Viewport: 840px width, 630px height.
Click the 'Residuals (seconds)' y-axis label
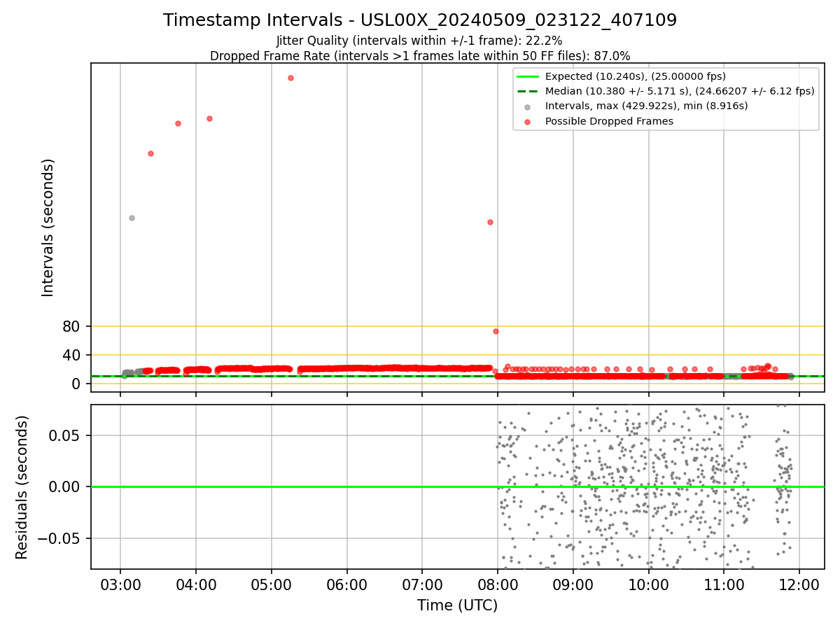click(22, 487)
